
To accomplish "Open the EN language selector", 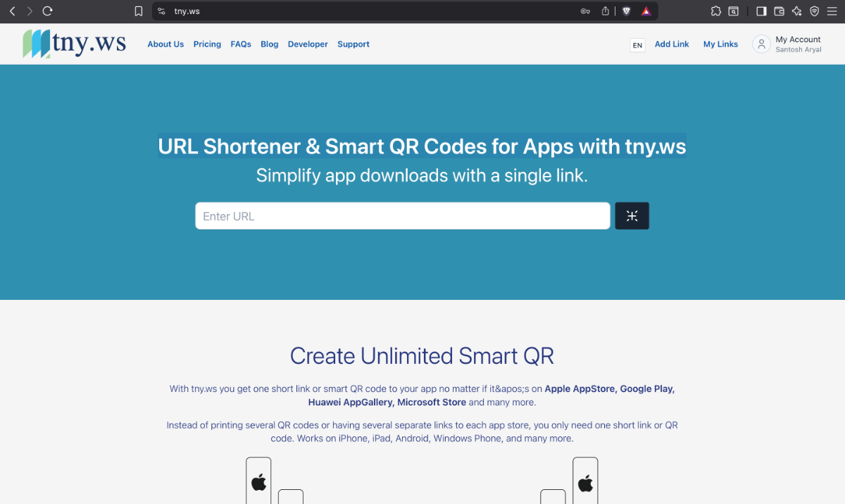I will pyautogui.click(x=637, y=45).
